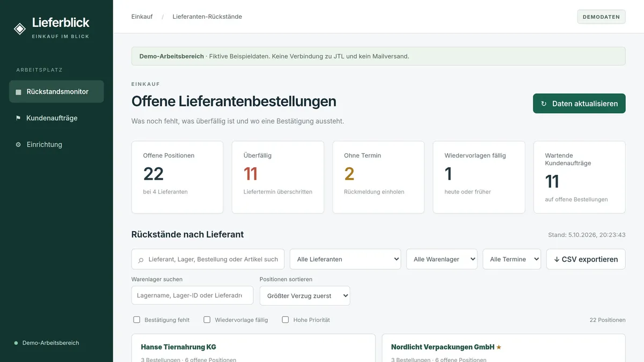Click the DEMODATEN badge
The height and width of the screenshot is (362, 644).
tap(602, 17)
